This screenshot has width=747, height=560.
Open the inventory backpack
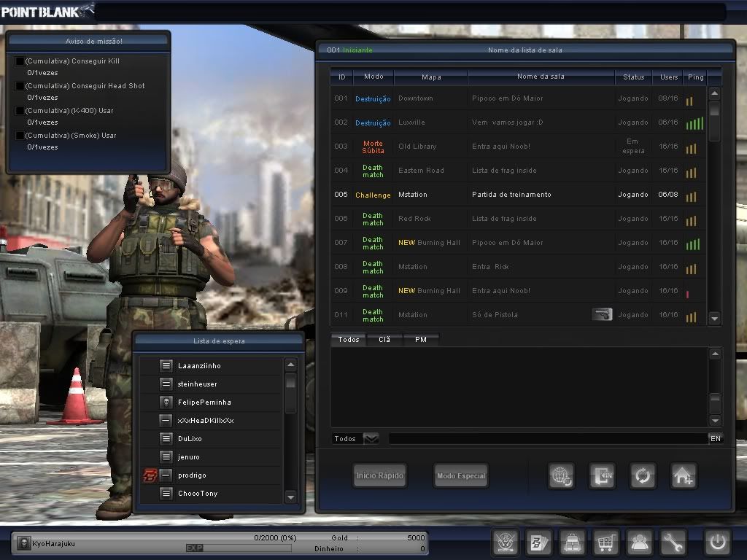pos(572,542)
